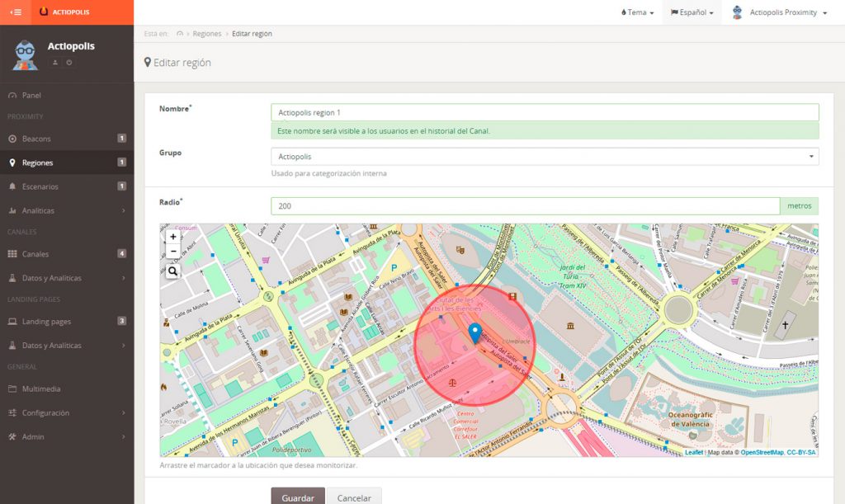
Task: Click the parking P icon near Avinguda de la Plata
Action: 394,267
